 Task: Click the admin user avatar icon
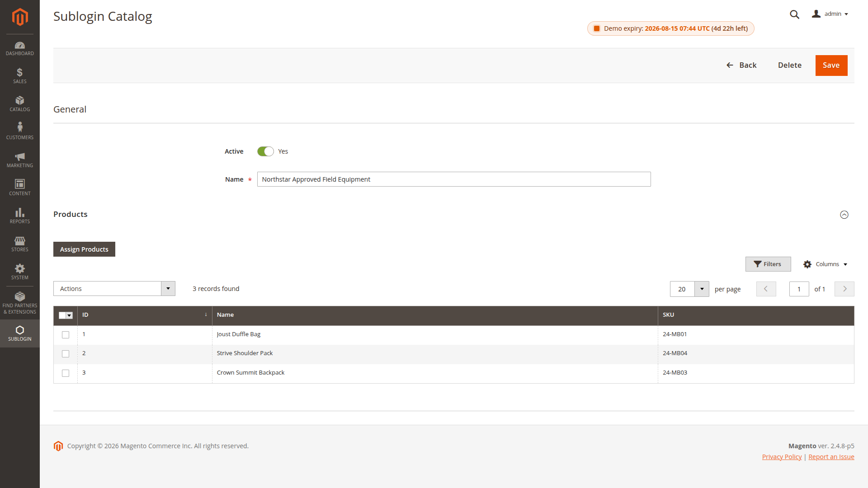pos(816,14)
